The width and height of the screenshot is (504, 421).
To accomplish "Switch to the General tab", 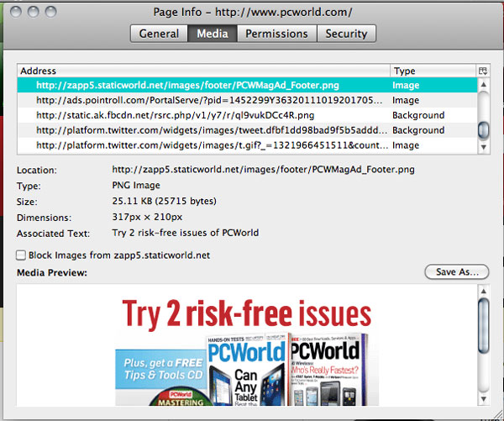I will (x=159, y=34).
